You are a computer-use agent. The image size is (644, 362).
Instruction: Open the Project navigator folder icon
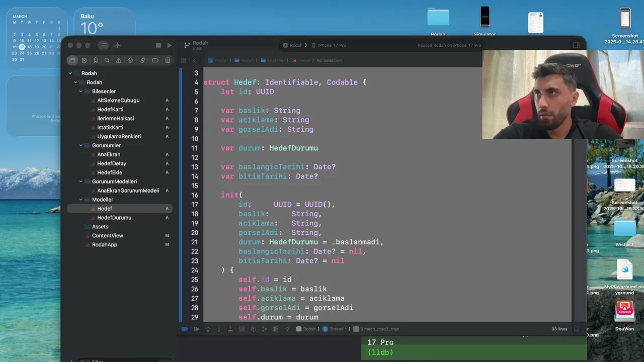pos(72,60)
